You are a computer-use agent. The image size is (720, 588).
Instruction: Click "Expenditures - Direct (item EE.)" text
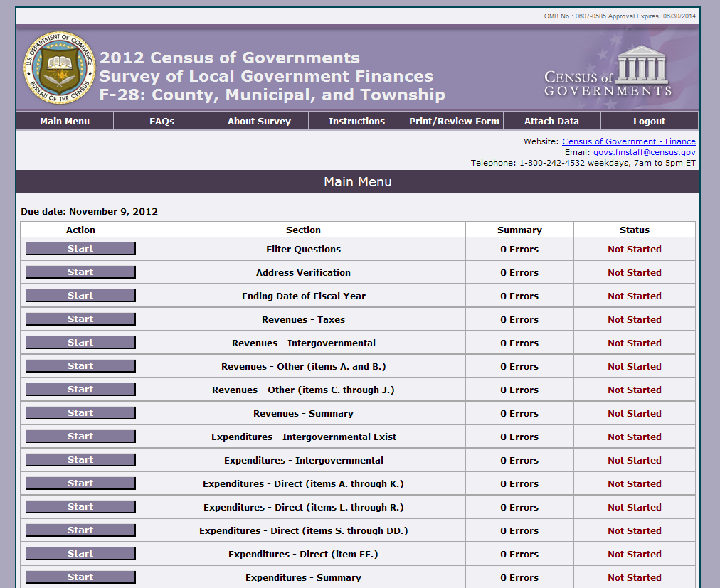tap(304, 554)
